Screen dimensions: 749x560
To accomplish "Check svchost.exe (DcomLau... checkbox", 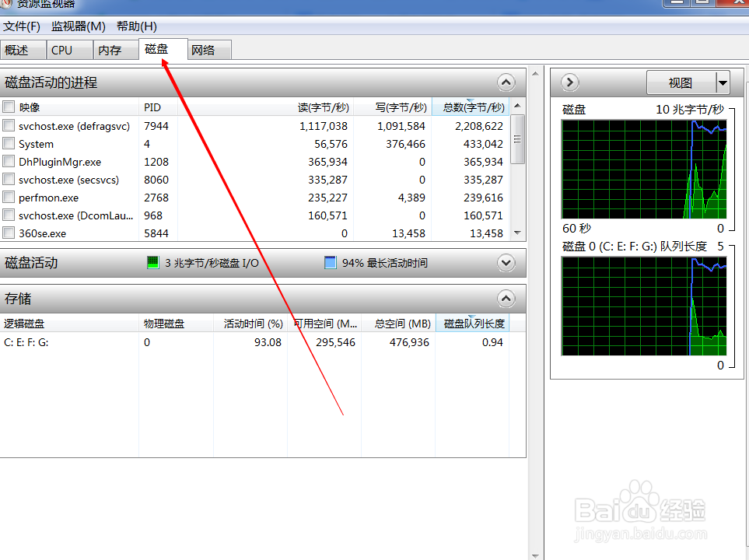I will (x=8, y=215).
